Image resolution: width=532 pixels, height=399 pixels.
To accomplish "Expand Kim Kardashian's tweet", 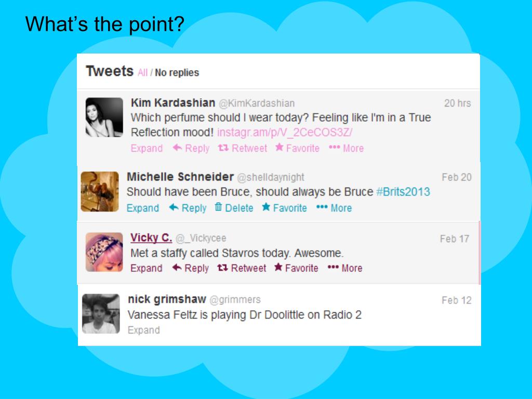I will (147, 148).
